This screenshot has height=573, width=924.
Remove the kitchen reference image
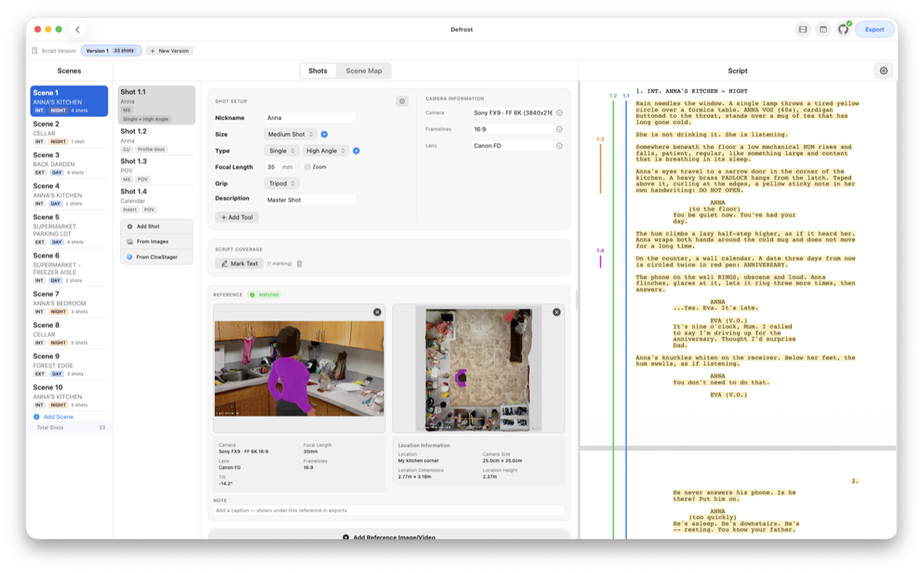point(377,312)
